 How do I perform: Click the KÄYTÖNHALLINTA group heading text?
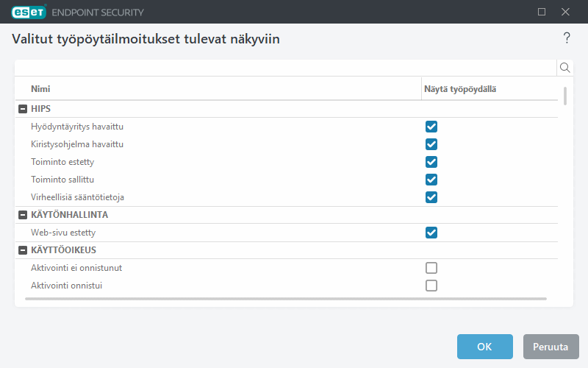pyautogui.click(x=69, y=215)
